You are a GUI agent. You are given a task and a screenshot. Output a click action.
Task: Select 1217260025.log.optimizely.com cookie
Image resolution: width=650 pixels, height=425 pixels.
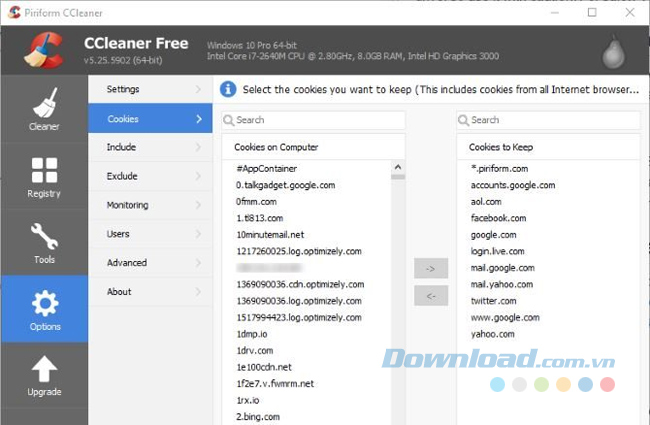[x=299, y=251]
